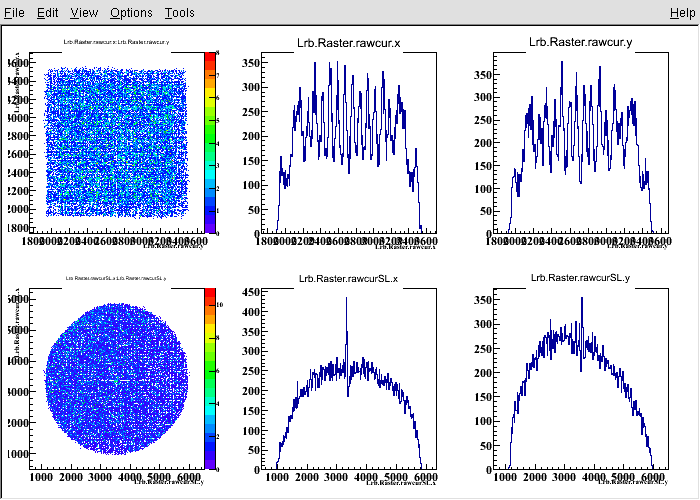Click the x-axis title of the rawcur.x plot
700x500 pixels.
[x=405, y=246]
